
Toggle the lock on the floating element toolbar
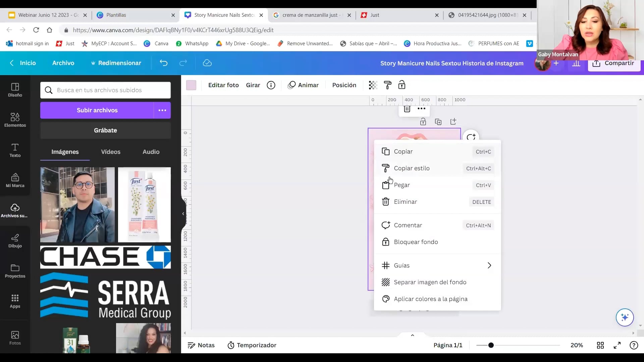coord(423,121)
